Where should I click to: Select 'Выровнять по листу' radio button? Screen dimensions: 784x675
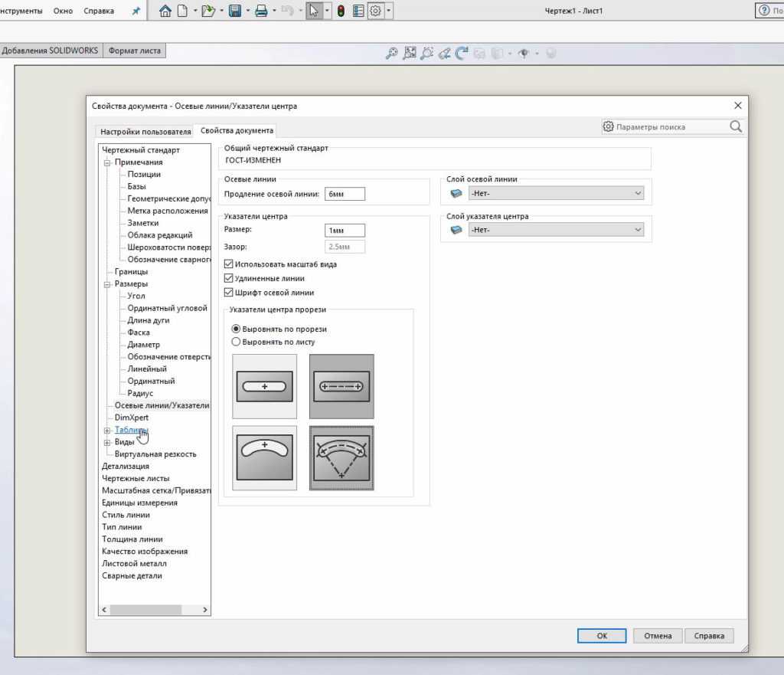point(236,342)
